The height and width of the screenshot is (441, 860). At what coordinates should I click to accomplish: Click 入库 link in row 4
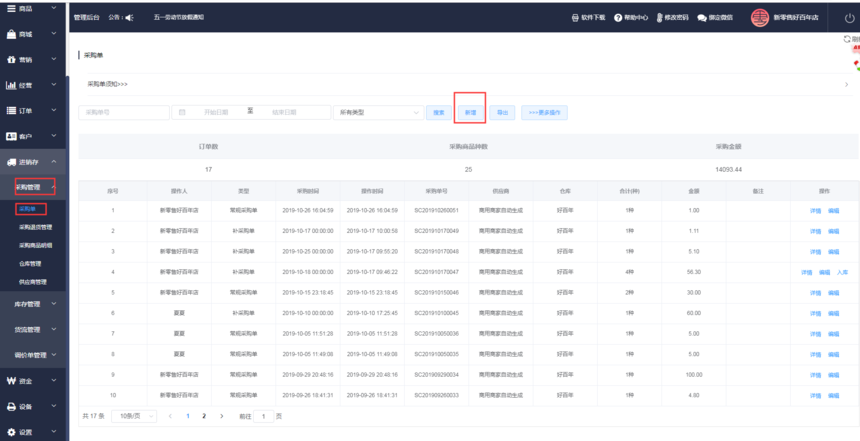click(842, 272)
